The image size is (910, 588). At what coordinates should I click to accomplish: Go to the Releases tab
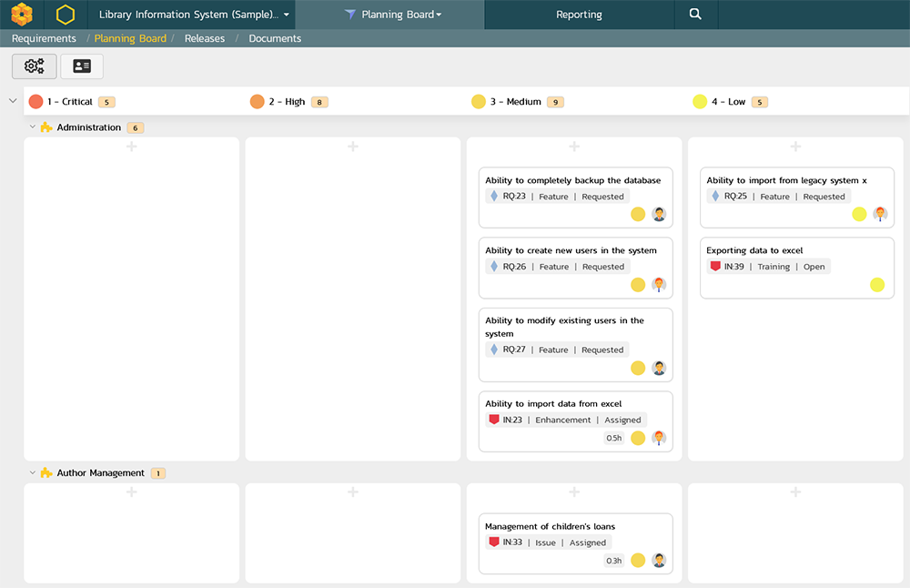point(204,38)
